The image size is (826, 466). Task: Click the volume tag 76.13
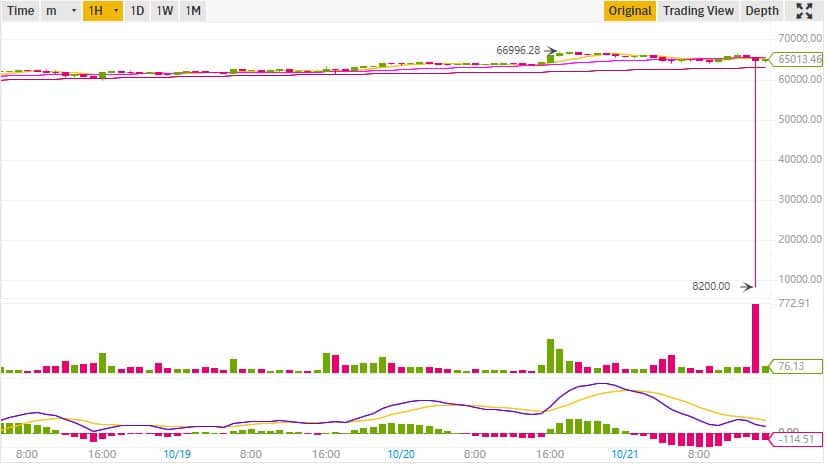[796, 366]
